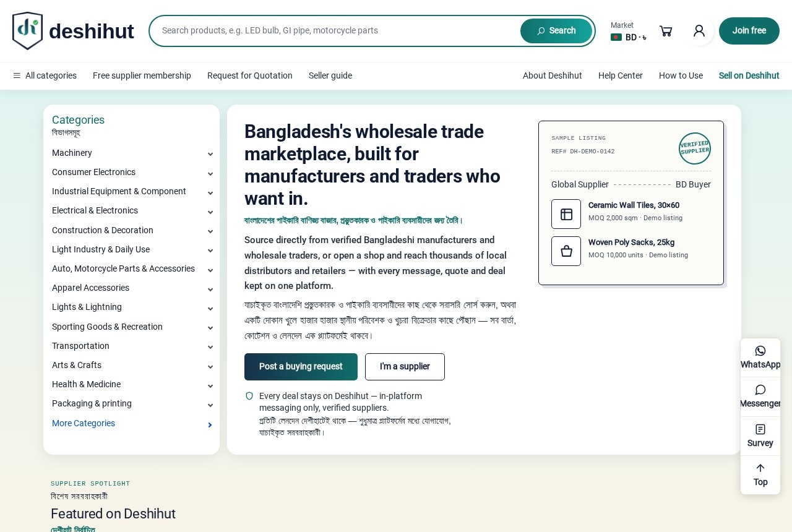Go to Request for Quotation
The image size is (792, 532).
coord(250,75)
